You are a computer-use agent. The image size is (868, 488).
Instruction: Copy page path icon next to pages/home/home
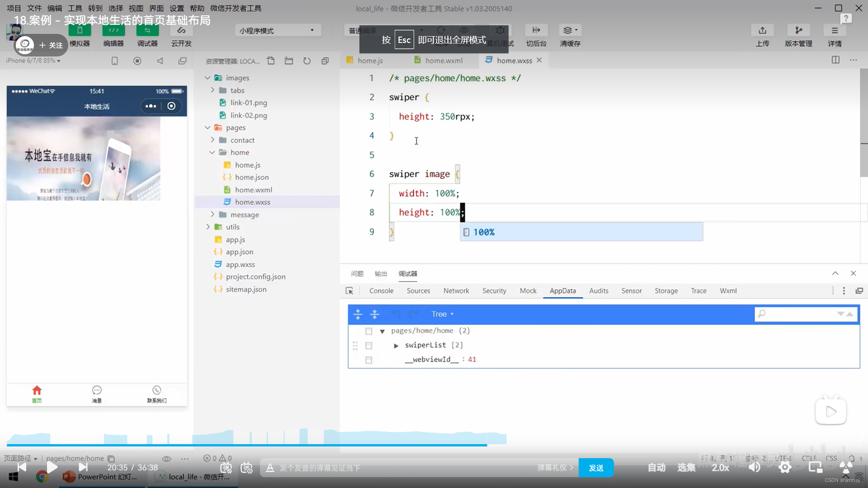[111, 459]
